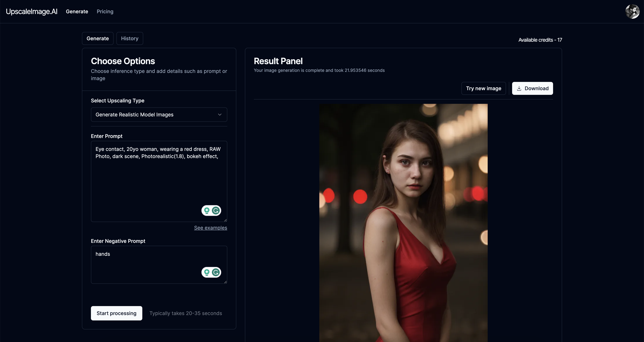Open the See examples link
The height and width of the screenshot is (342, 644).
pos(210,228)
